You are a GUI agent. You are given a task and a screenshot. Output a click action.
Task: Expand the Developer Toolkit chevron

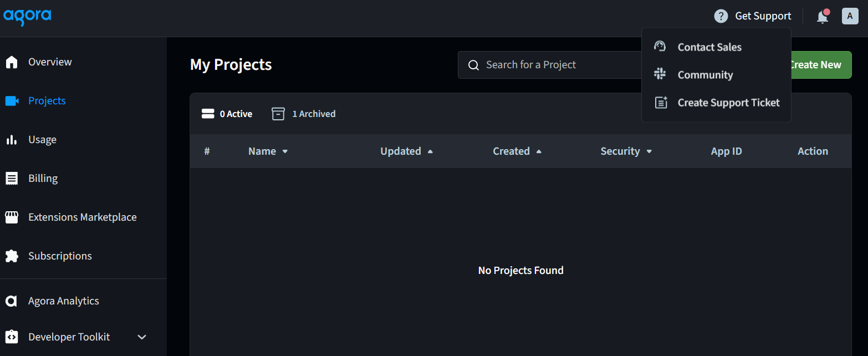(142, 337)
